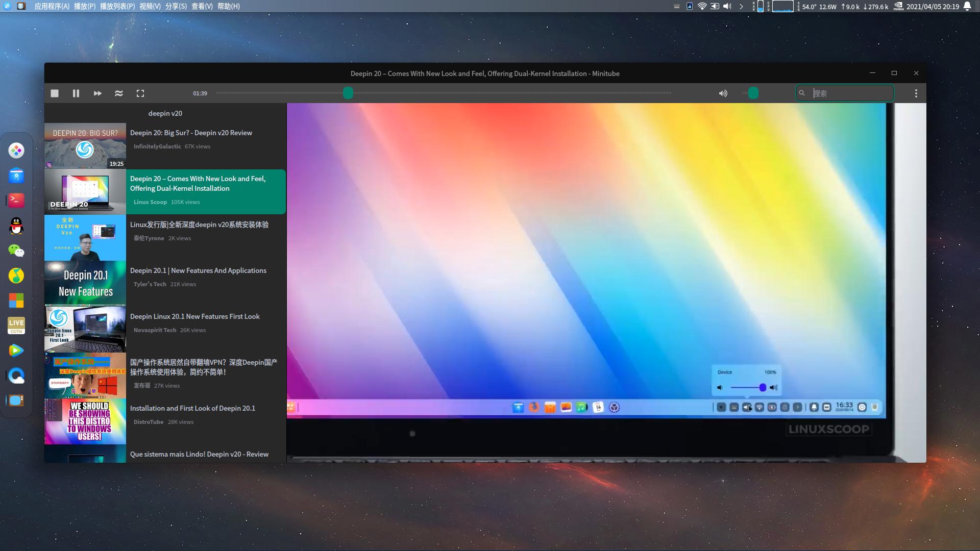
Task: Enter fullscreen mode in Minitube
Action: (140, 93)
